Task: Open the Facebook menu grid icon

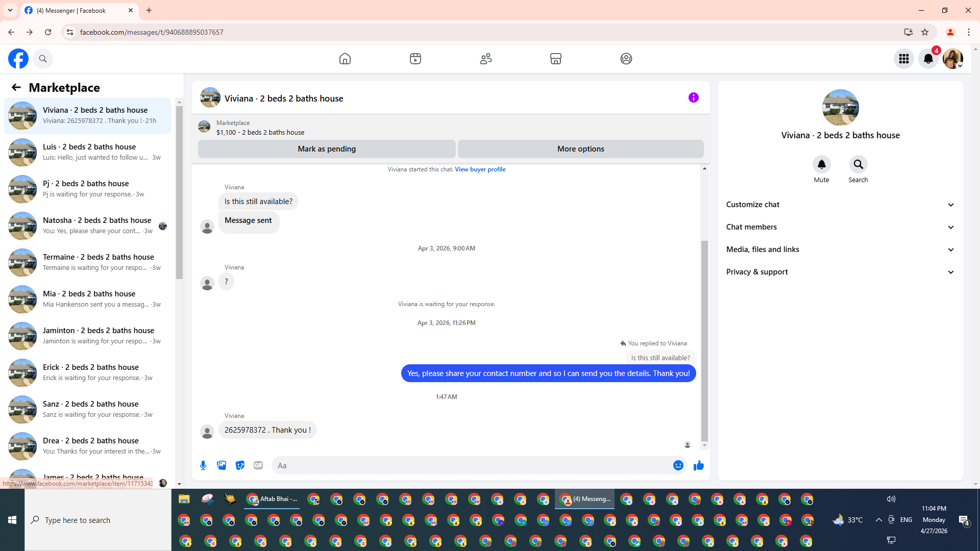Action: point(904,59)
